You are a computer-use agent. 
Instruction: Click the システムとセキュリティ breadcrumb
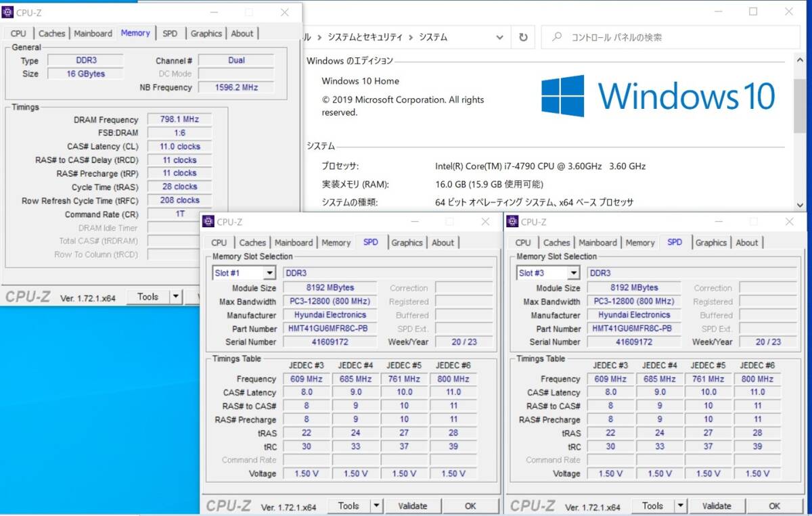click(x=365, y=37)
